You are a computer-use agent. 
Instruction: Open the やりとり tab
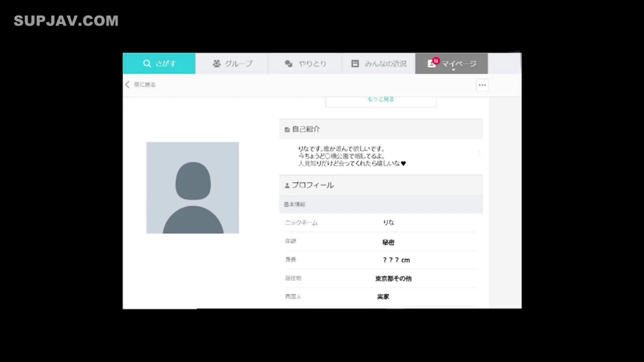point(305,64)
